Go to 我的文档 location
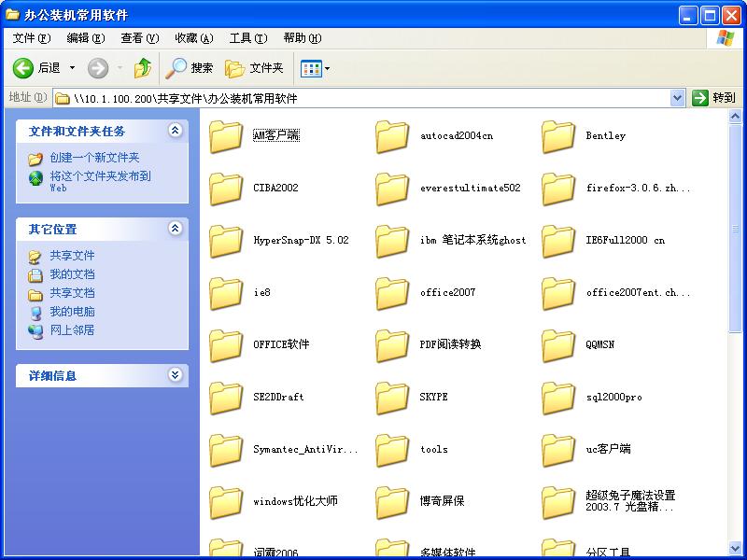The width and height of the screenshot is (747, 560). pos(72,274)
